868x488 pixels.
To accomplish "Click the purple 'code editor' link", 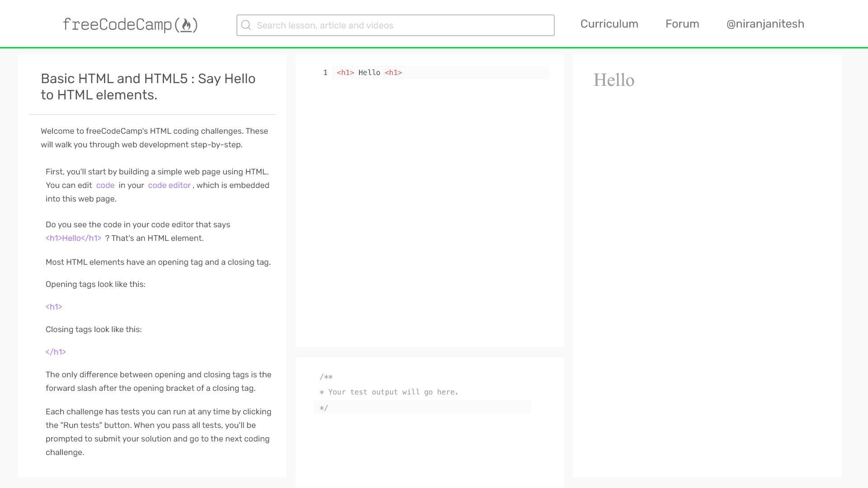I will pos(169,185).
